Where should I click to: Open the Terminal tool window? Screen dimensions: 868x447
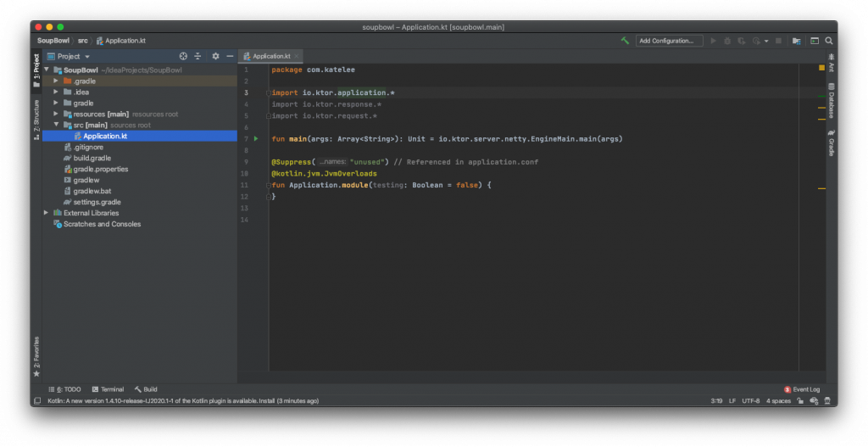[x=108, y=389]
